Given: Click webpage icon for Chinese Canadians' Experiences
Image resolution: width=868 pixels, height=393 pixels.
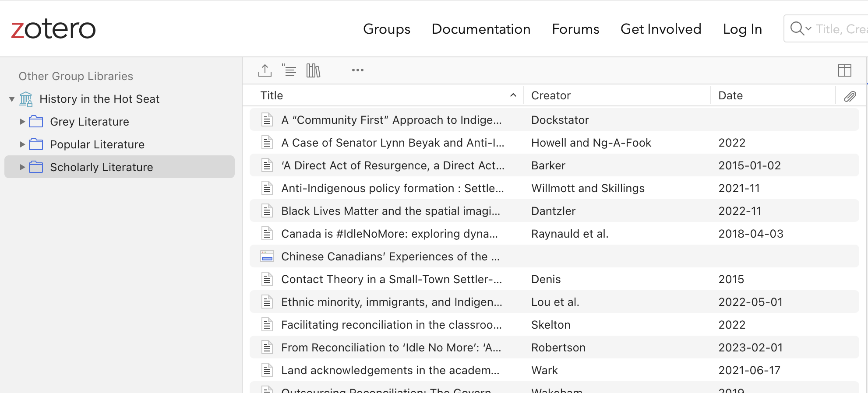Looking at the screenshot, I should [x=267, y=256].
